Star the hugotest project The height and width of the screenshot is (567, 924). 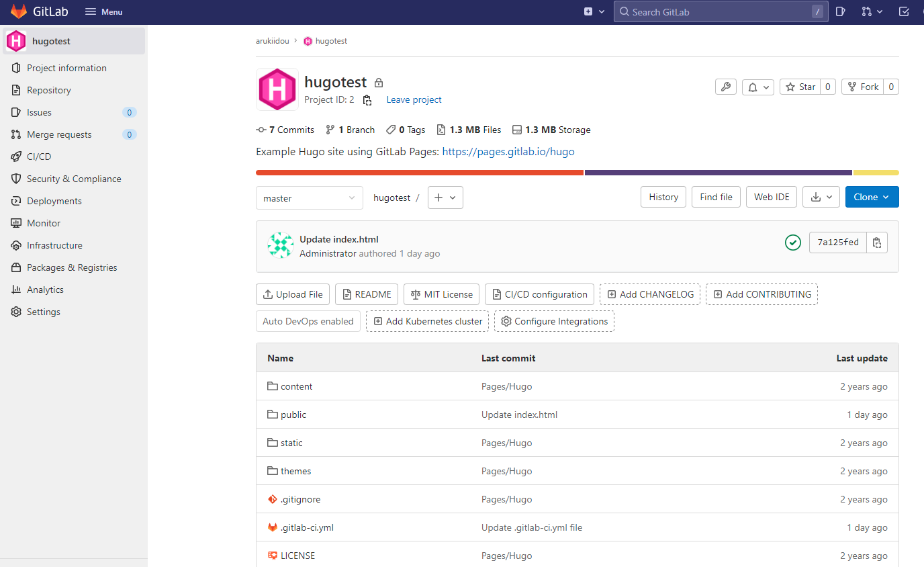pyautogui.click(x=800, y=87)
